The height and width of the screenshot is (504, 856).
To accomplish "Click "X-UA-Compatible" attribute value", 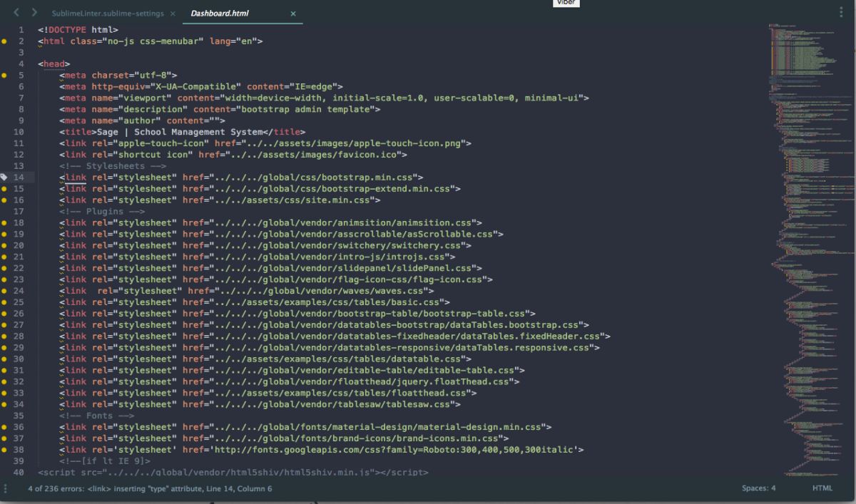I will (x=195, y=86).
